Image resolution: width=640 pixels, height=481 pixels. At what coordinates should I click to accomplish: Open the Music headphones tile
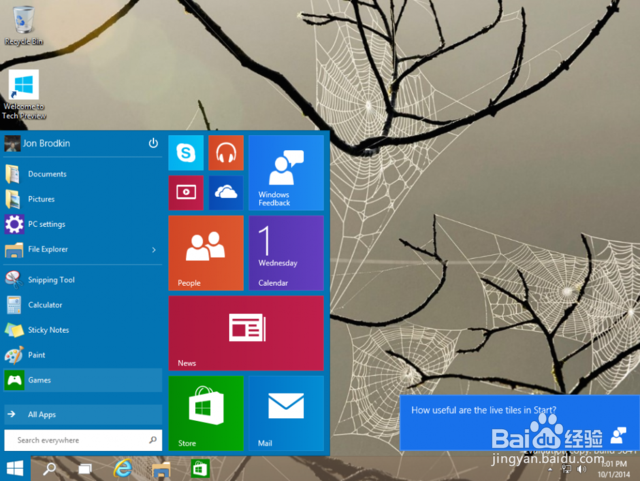point(226,153)
